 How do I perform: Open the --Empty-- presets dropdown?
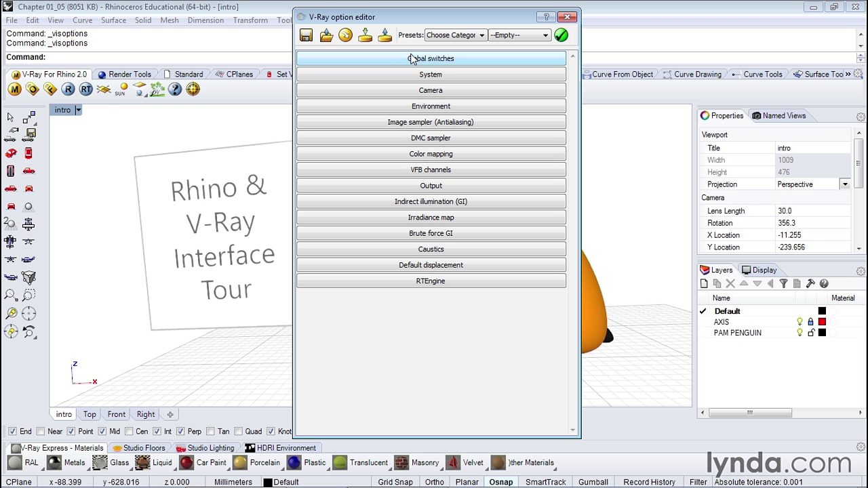519,35
